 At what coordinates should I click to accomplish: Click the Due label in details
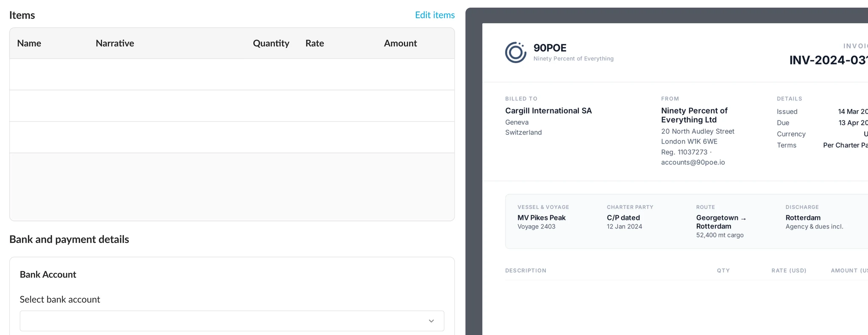pos(783,123)
